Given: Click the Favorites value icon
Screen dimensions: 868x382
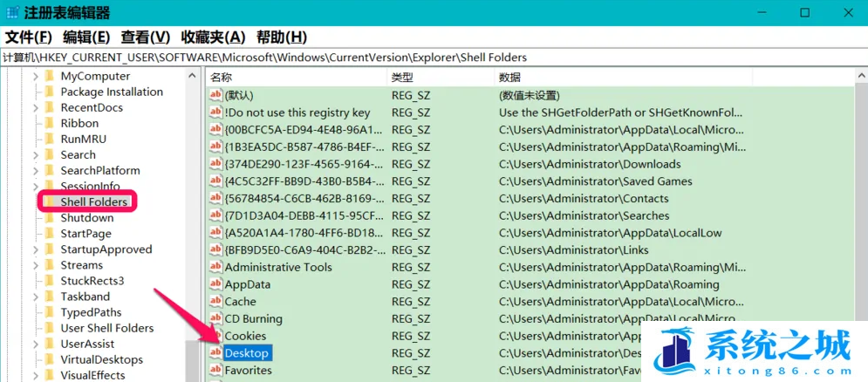Looking at the screenshot, I should (215, 371).
